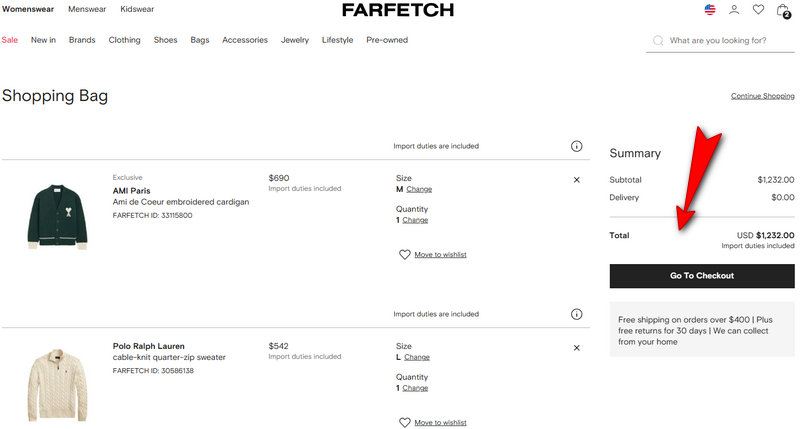Change size M of AMI Paris cardigan
The image size is (800, 429).
[x=418, y=189]
